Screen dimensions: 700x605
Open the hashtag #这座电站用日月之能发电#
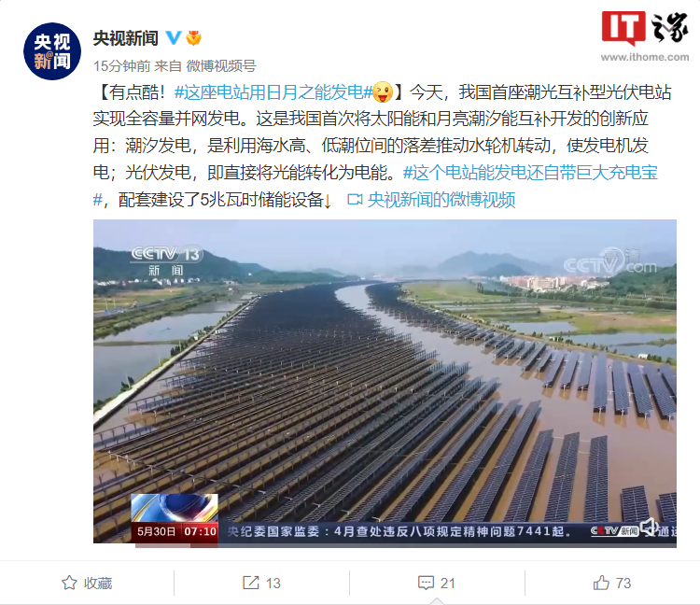pyautogui.click(x=273, y=92)
